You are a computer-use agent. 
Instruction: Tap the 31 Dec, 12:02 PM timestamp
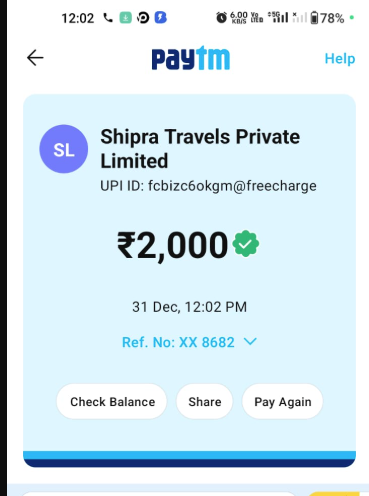pos(189,307)
